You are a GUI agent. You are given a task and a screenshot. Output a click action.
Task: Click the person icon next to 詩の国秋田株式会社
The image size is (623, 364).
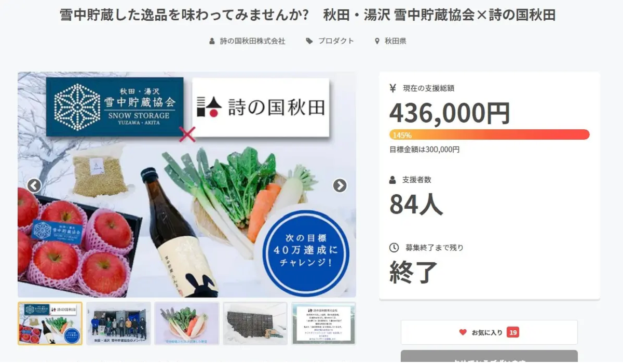pos(212,41)
